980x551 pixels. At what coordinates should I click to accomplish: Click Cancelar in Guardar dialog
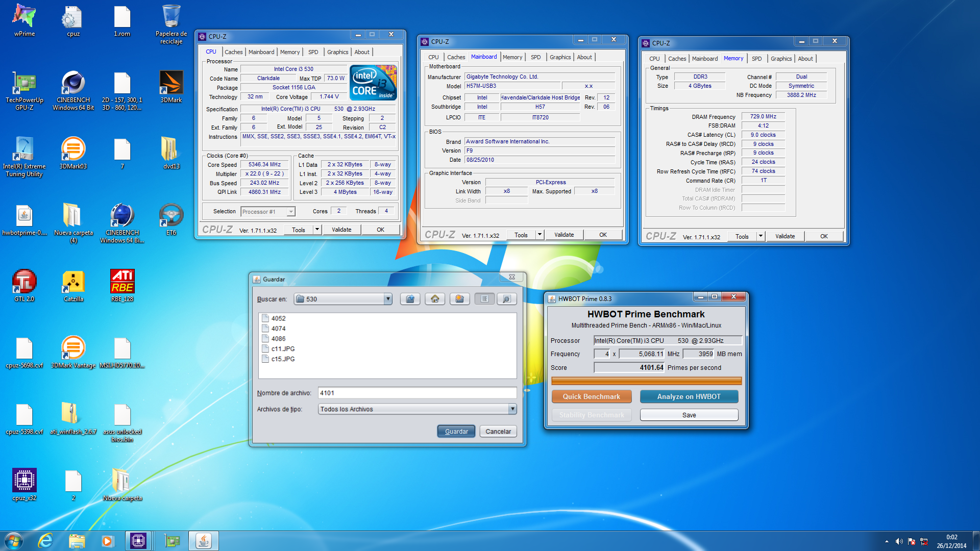click(x=498, y=431)
